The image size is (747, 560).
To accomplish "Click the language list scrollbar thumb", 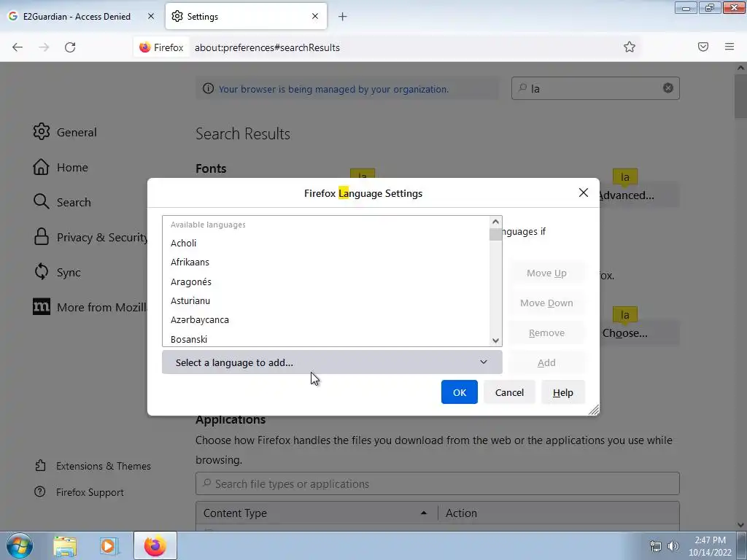I will [495, 234].
